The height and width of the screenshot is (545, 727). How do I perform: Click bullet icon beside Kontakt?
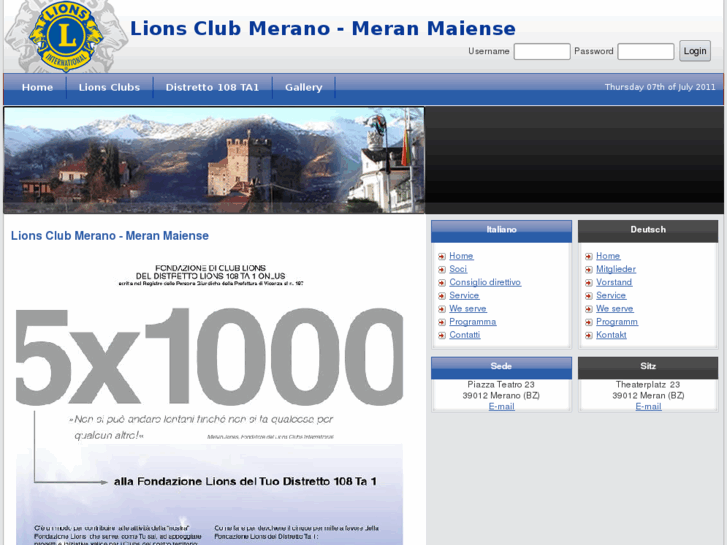click(x=588, y=335)
